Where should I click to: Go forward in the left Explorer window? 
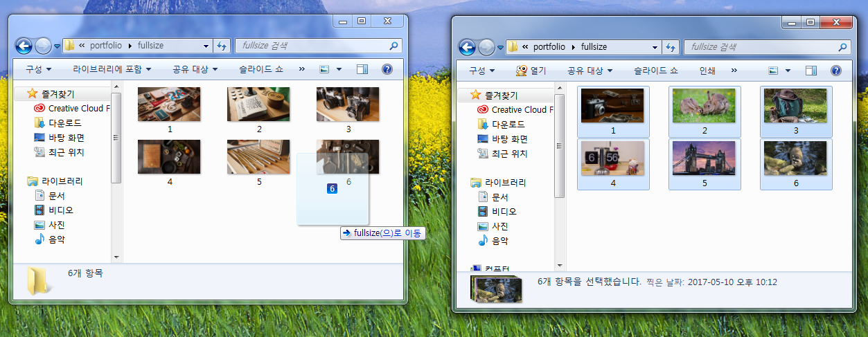(x=43, y=46)
